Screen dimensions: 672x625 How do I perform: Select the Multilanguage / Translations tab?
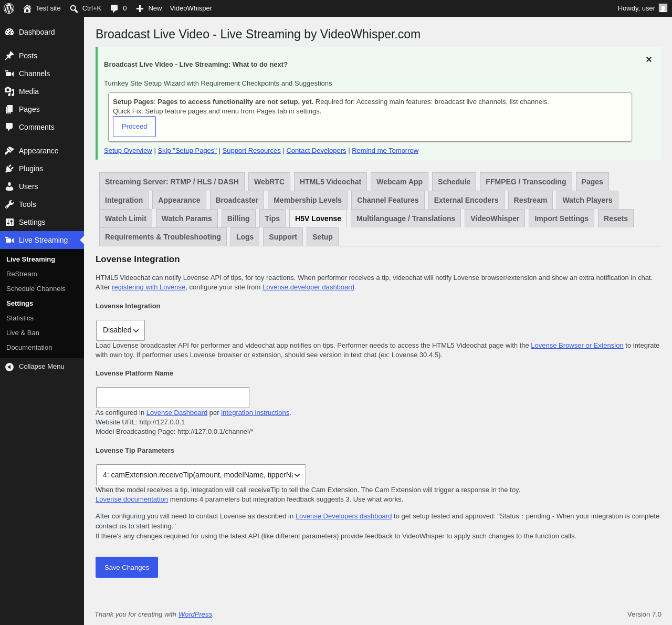coord(406,218)
